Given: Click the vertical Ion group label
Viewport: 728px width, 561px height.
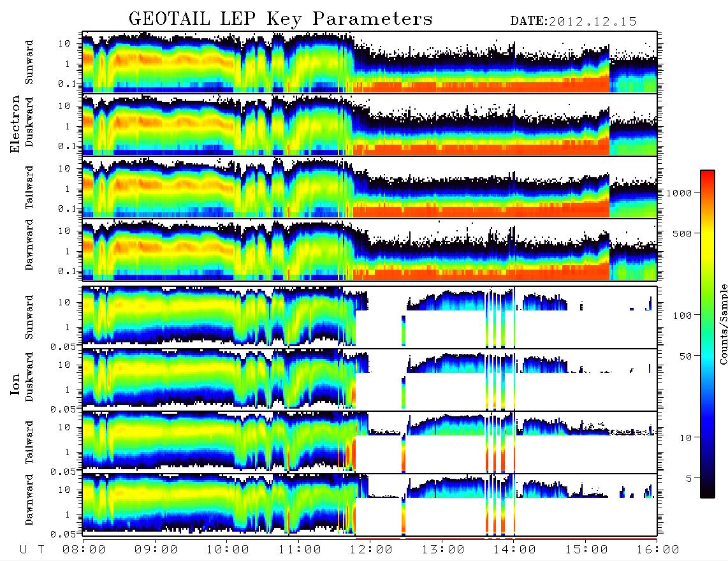Looking at the screenshot, I should click(x=15, y=384).
